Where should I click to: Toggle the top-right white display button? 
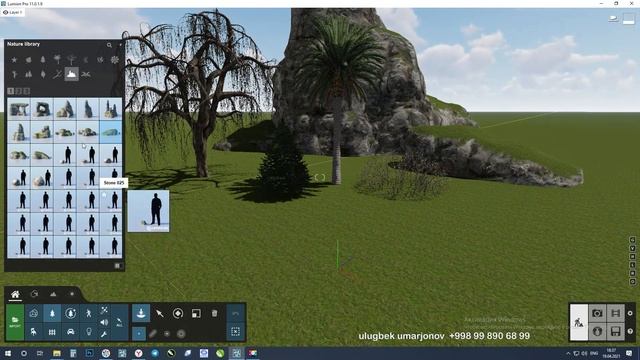(629, 19)
